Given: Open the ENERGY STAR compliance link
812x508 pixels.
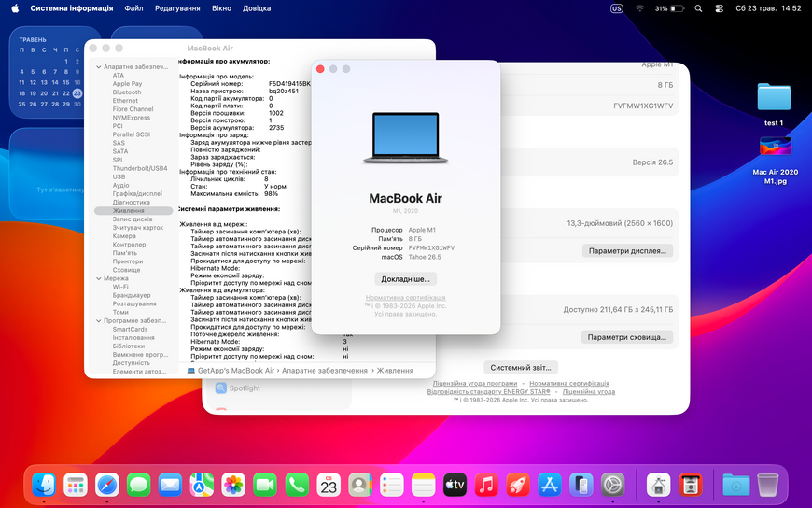Looking at the screenshot, I should pyautogui.click(x=488, y=391).
